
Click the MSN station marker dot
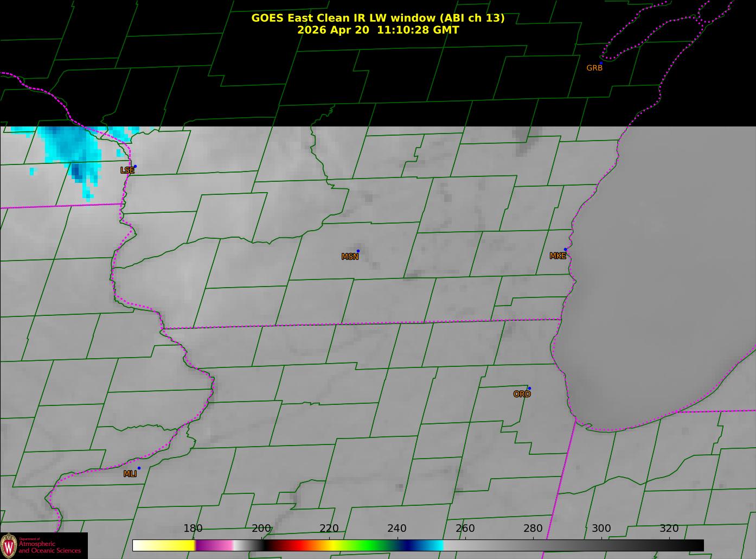coord(358,251)
